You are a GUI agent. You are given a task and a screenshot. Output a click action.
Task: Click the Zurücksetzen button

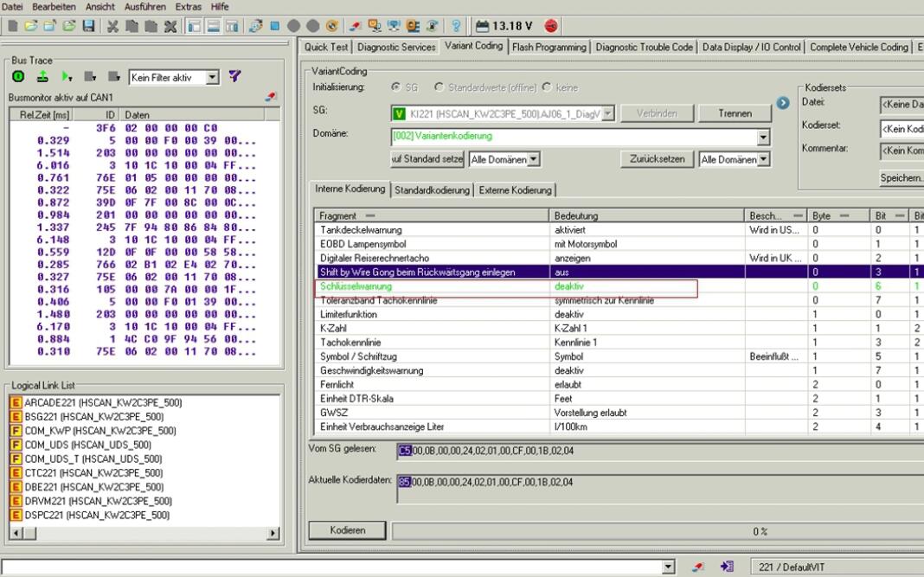coord(657,159)
